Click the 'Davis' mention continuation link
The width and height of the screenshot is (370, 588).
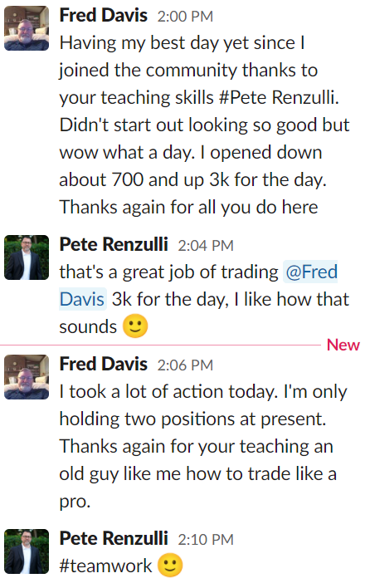click(x=82, y=299)
